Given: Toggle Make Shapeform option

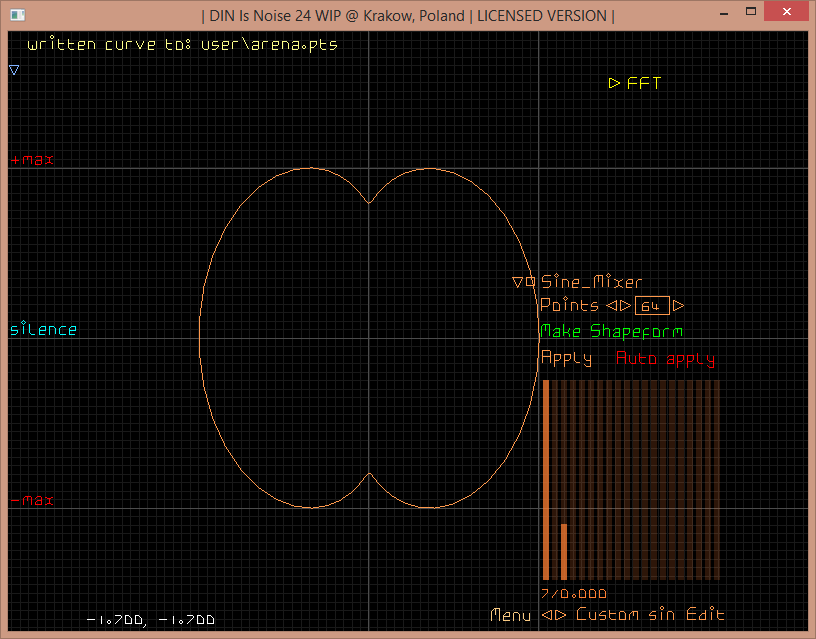Looking at the screenshot, I should [x=611, y=331].
